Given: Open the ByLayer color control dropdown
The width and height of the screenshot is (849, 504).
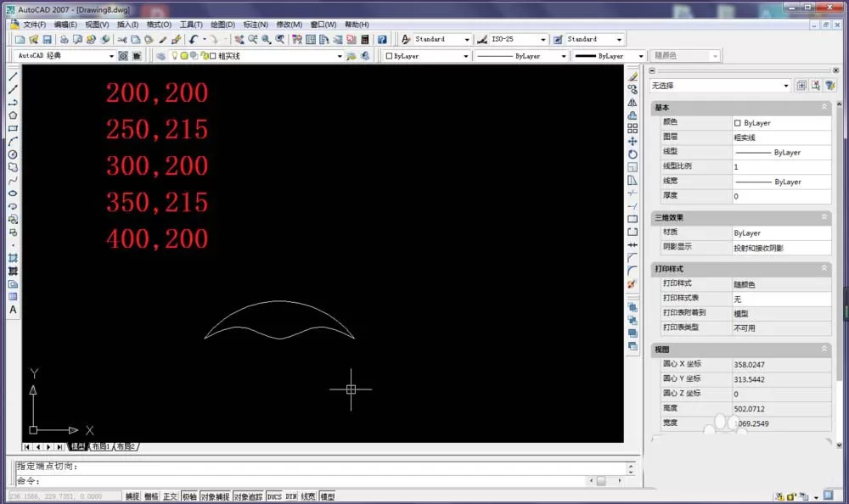Looking at the screenshot, I should [x=427, y=56].
